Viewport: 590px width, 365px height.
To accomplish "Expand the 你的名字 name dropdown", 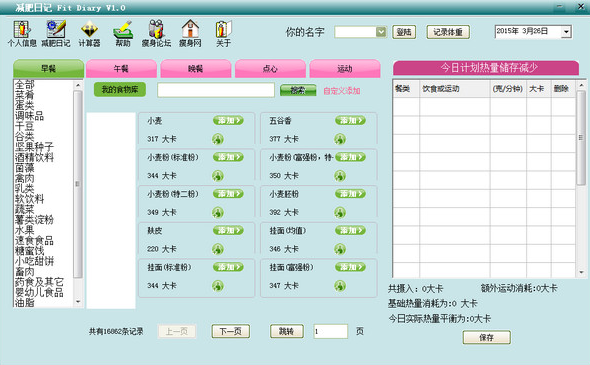I will click(x=381, y=32).
